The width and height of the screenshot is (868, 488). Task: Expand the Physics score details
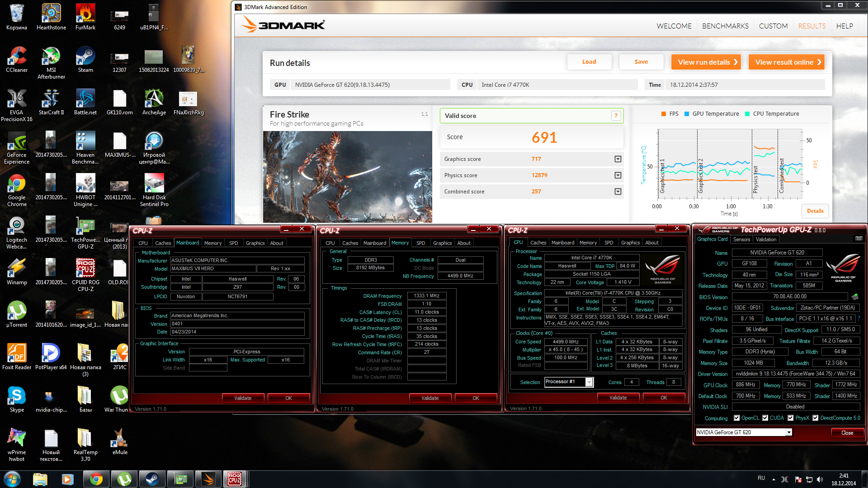[x=618, y=175]
